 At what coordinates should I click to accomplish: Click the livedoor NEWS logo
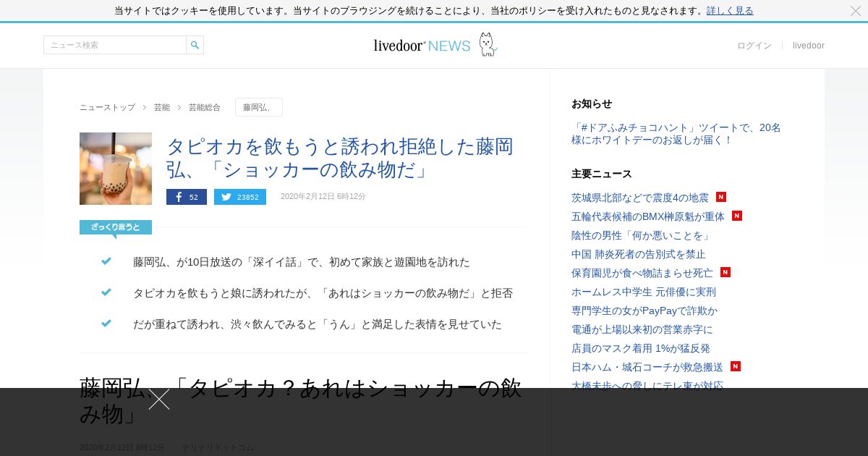point(435,45)
